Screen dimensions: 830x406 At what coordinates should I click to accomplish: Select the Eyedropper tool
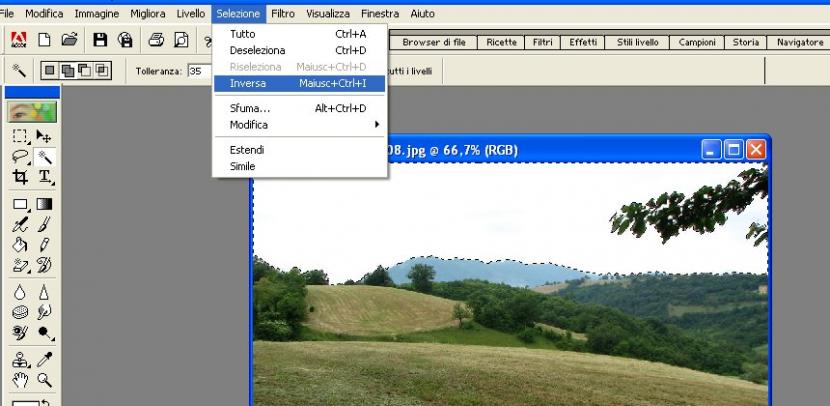pyautogui.click(x=44, y=360)
